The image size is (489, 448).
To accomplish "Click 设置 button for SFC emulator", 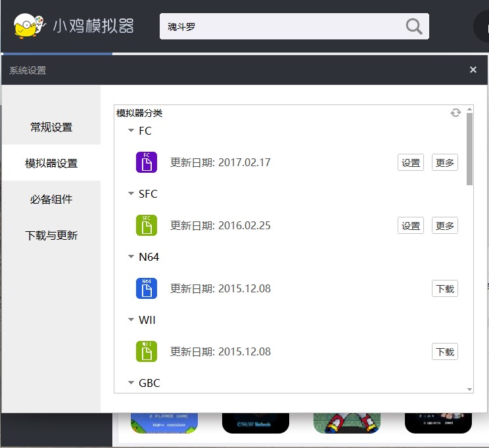I will pyautogui.click(x=410, y=225).
